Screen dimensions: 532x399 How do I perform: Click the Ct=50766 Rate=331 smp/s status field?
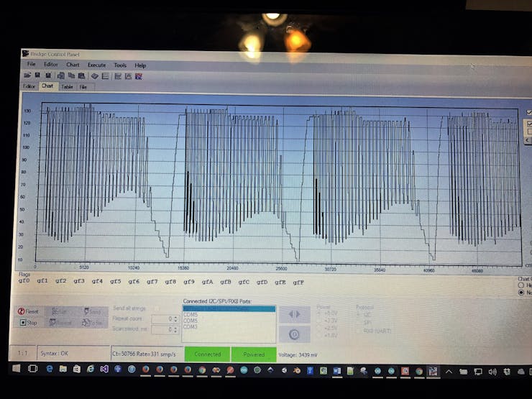[x=147, y=354]
